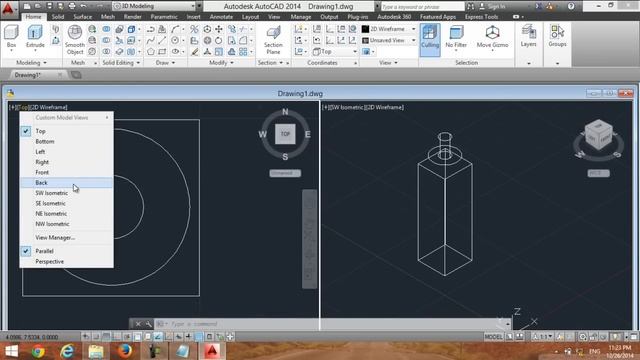Click the N compass direction on ViewCube
The width and height of the screenshot is (640, 360).
(x=285, y=112)
